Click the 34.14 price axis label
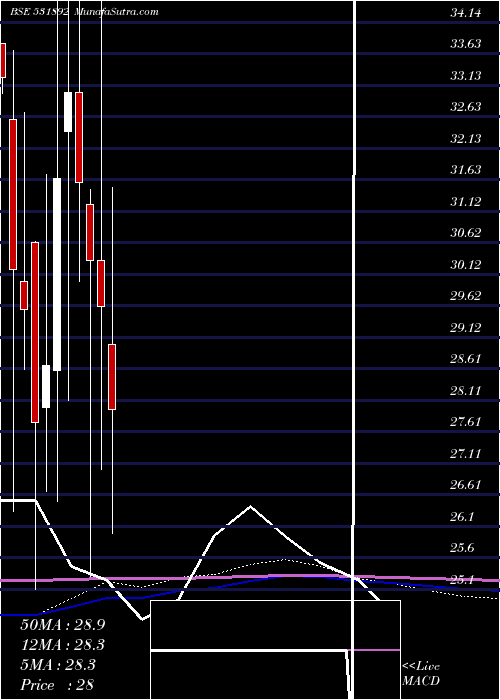500x700 pixels. [466, 13]
